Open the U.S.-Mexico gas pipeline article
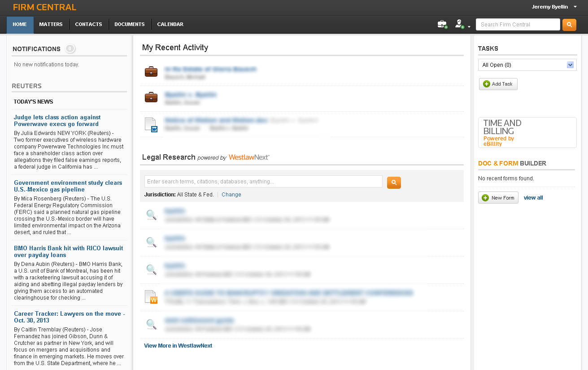The image size is (588, 370). click(x=68, y=186)
